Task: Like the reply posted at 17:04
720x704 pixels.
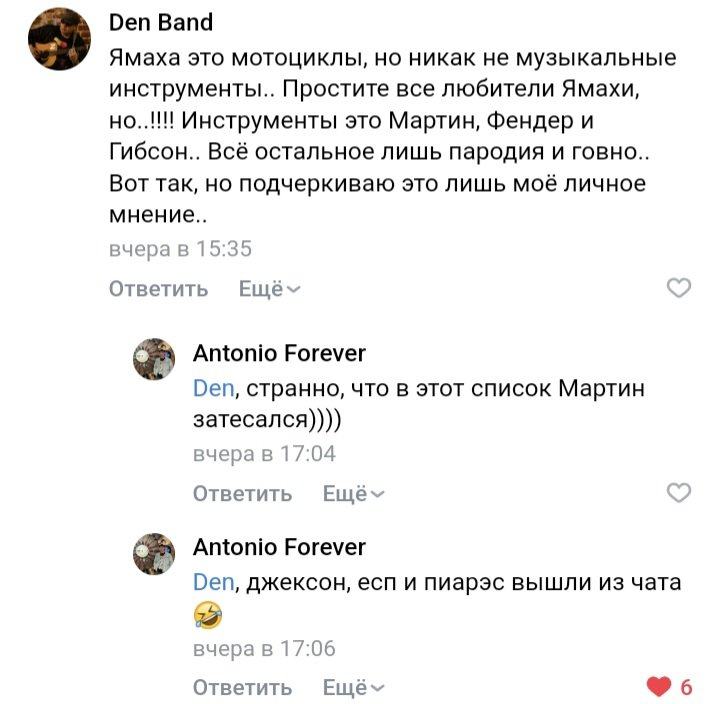Action: (x=678, y=493)
